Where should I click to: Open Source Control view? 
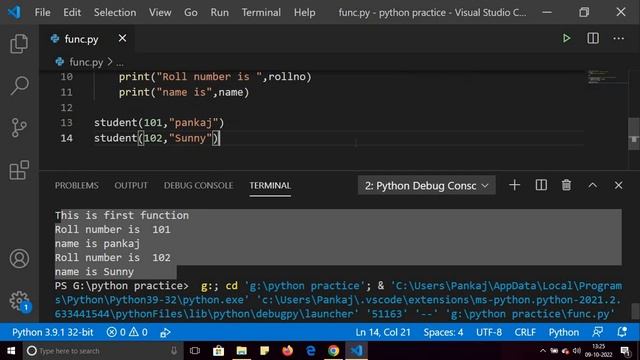(x=19, y=128)
